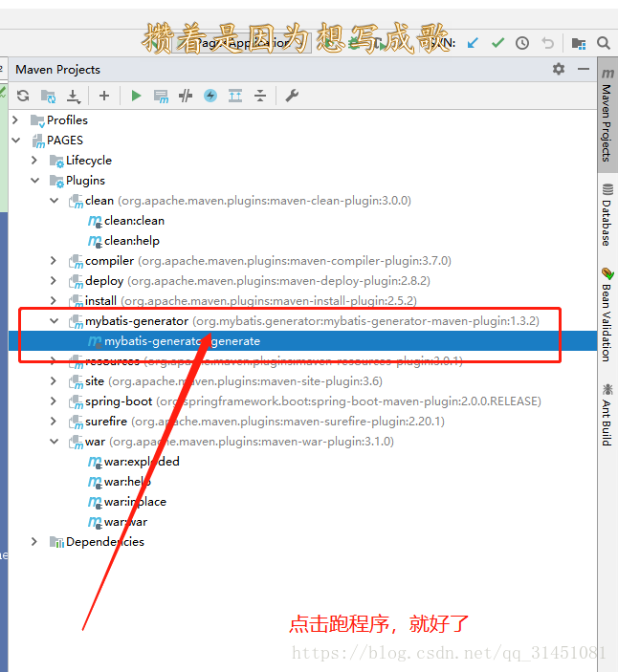Select the war:inplace goal

coord(135,502)
